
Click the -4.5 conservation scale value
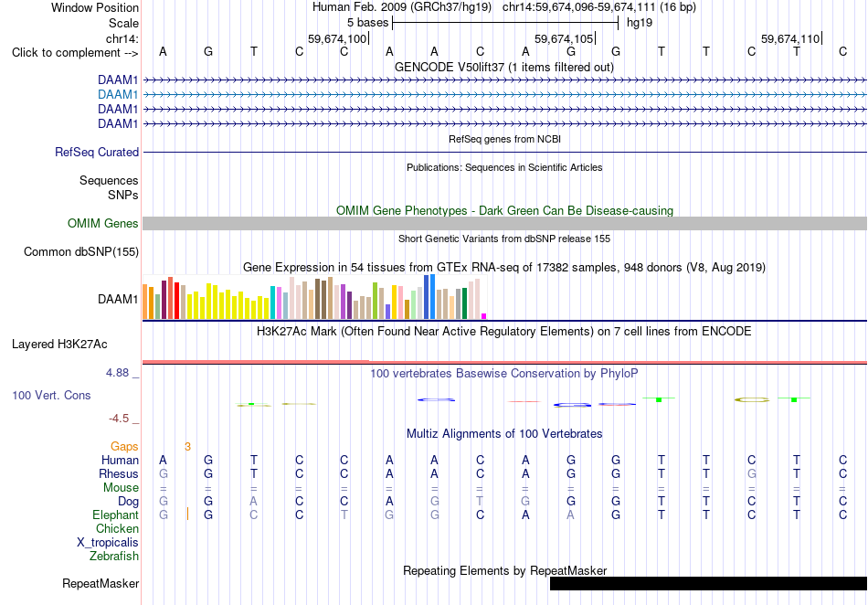coord(119,419)
